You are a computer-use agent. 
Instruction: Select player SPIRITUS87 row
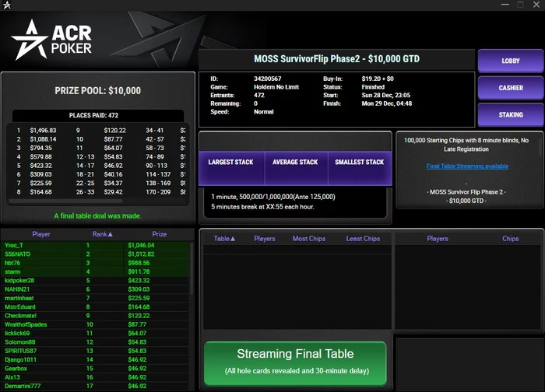tap(95, 351)
